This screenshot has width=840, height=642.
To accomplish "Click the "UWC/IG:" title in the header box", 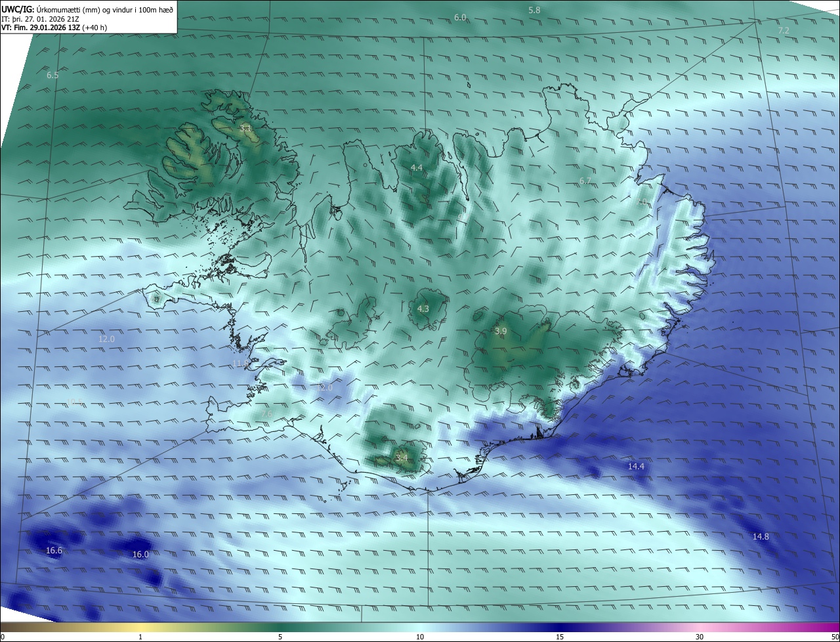I will tap(16, 9).
